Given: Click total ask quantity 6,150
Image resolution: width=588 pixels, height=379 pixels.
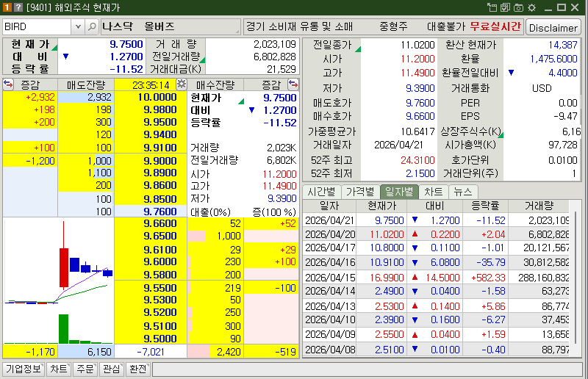Looking at the screenshot, I should [86, 352].
